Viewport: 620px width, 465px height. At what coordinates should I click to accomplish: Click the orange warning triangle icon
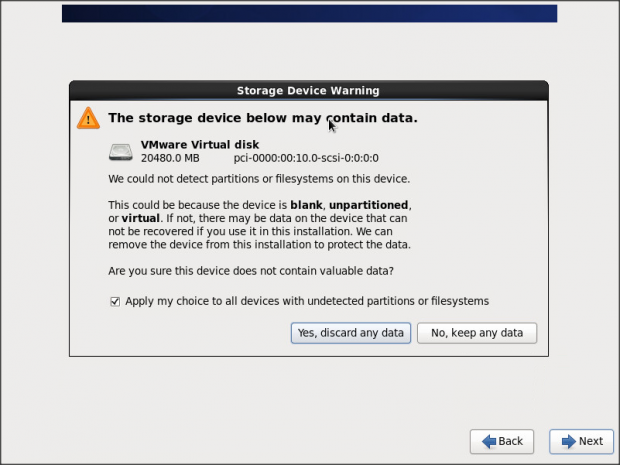[88, 118]
